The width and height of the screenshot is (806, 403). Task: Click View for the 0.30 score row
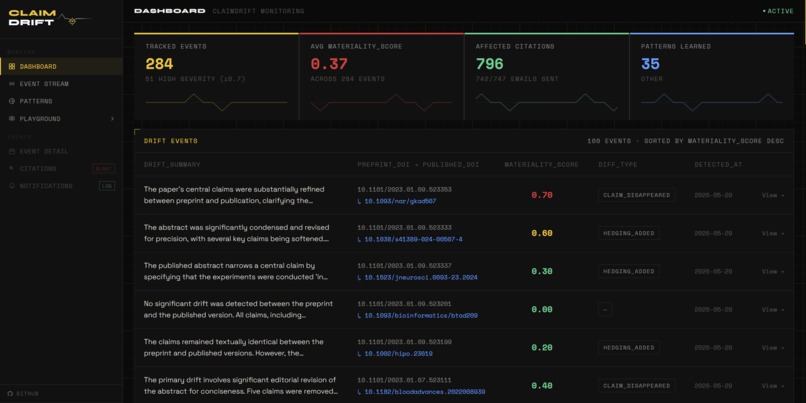773,271
